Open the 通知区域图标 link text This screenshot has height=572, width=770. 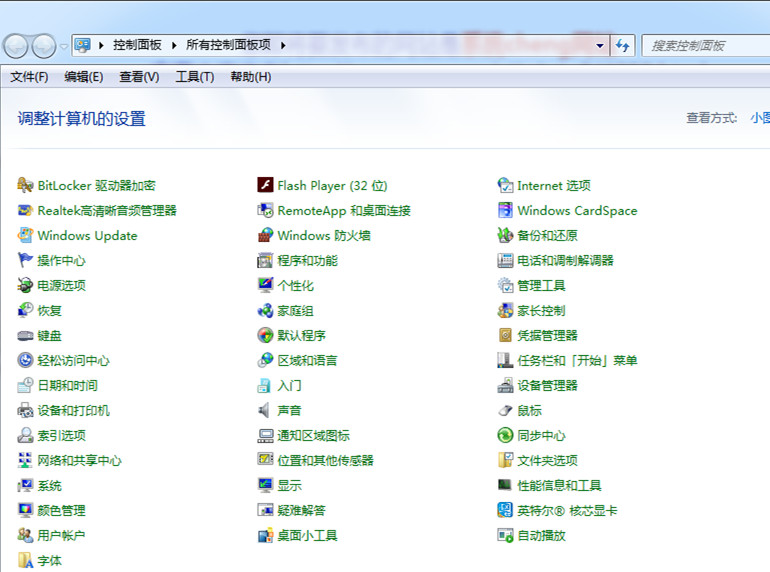(x=313, y=435)
